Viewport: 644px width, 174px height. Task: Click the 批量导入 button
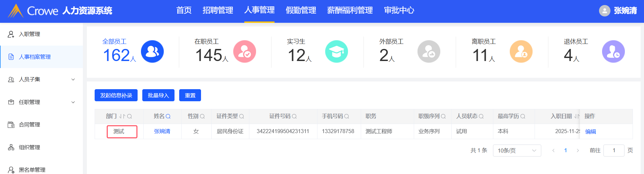[x=158, y=95]
